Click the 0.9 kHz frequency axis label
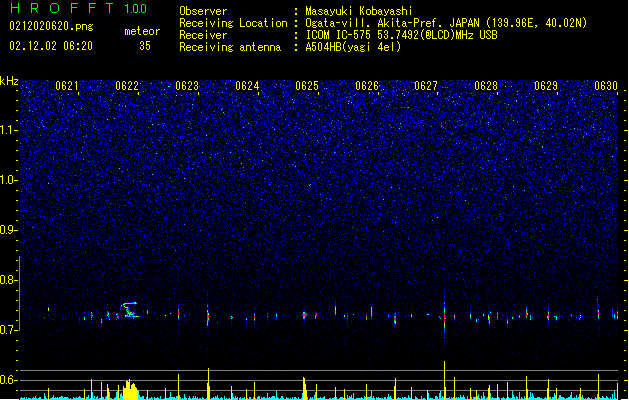 point(8,230)
